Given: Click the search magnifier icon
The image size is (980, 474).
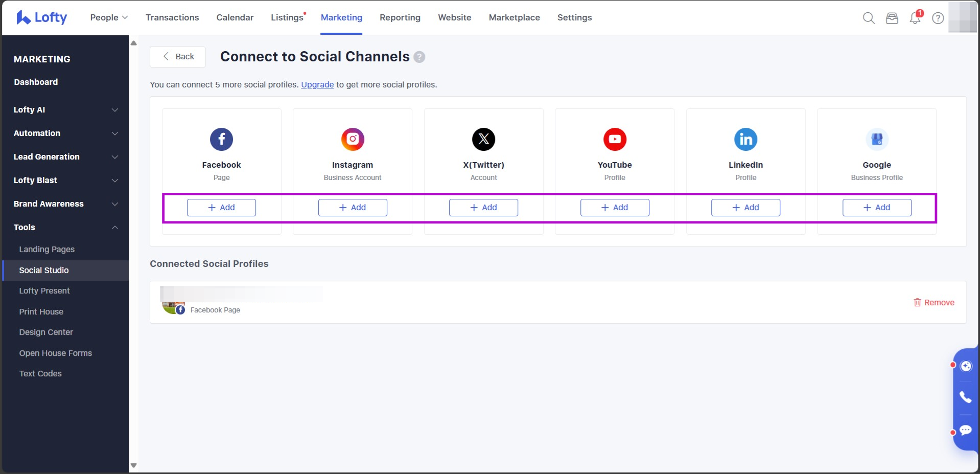Looking at the screenshot, I should click(x=868, y=18).
